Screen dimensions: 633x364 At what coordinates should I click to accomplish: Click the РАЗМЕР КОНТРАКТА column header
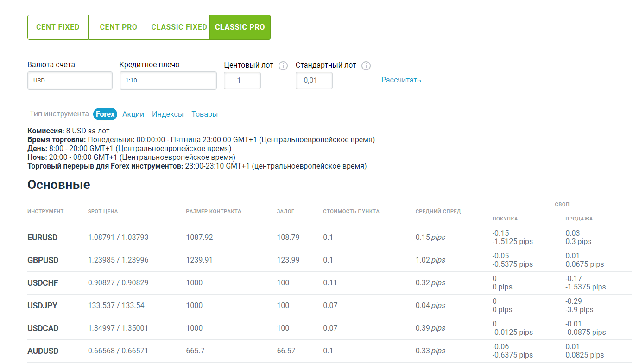click(214, 211)
